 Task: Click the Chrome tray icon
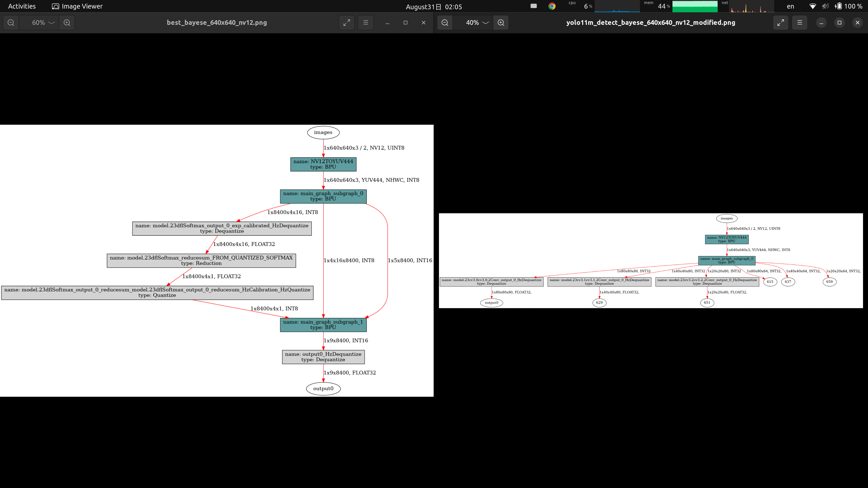pyautogui.click(x=552, y=6)
